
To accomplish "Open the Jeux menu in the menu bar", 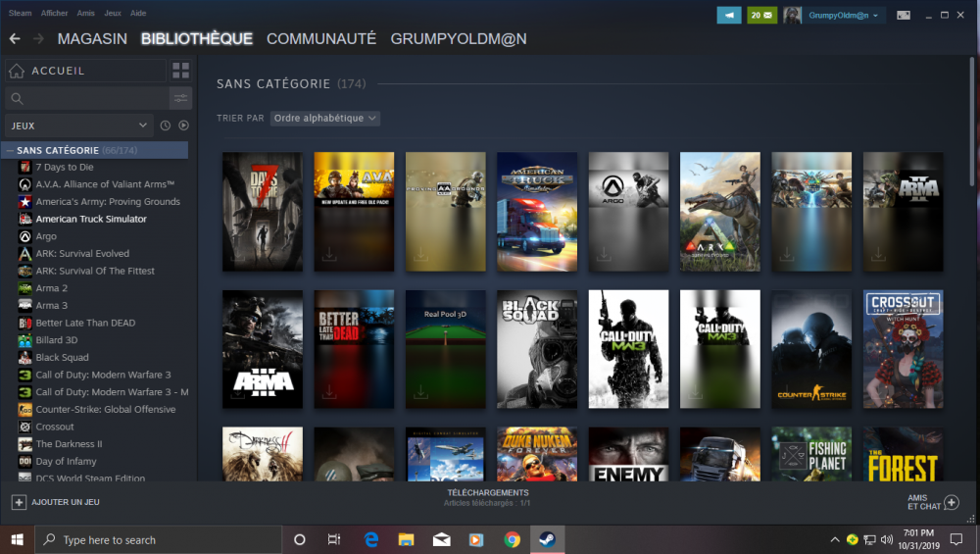I will pyautogui.click(x=113, y=13).
